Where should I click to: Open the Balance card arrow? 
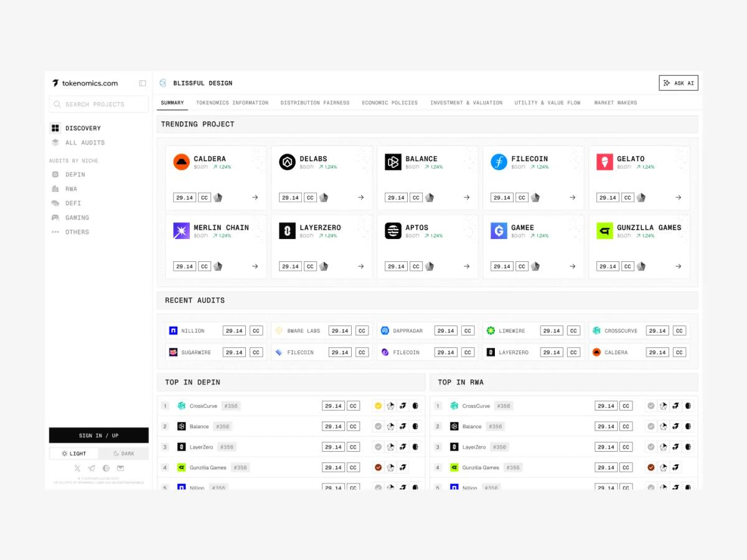point(467,198)
